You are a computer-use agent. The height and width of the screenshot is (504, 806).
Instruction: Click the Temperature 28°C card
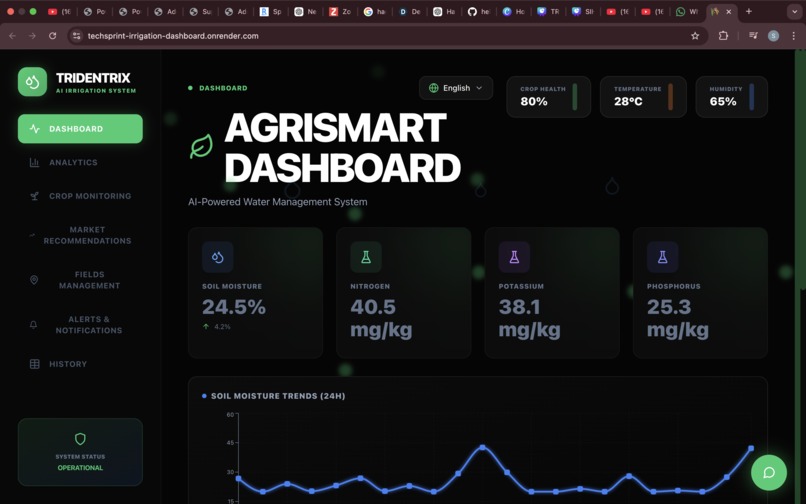(643, 97)
